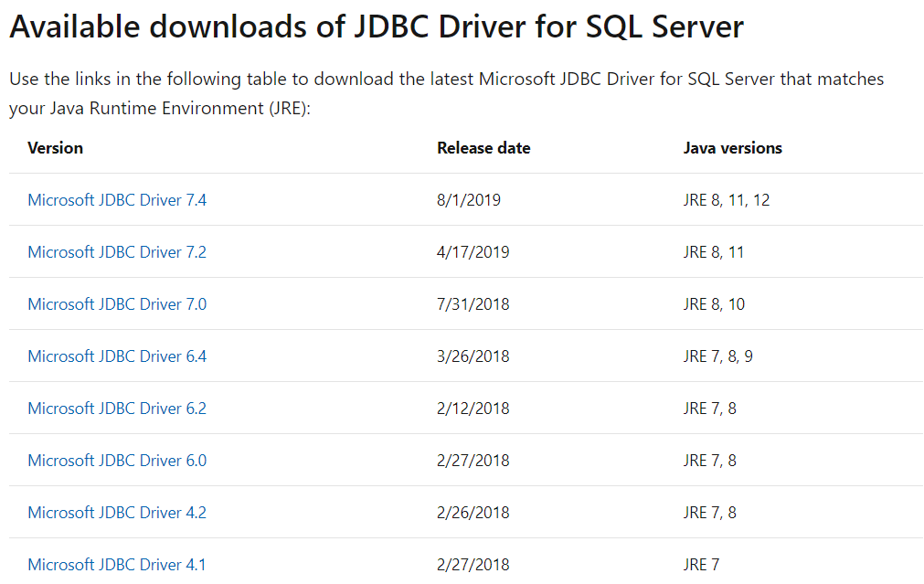Click 'JRE 7, 8' in Driver 6.0 row
This screenshot has height=584, width=924.
pyautogui.click(x=709, y=461)
